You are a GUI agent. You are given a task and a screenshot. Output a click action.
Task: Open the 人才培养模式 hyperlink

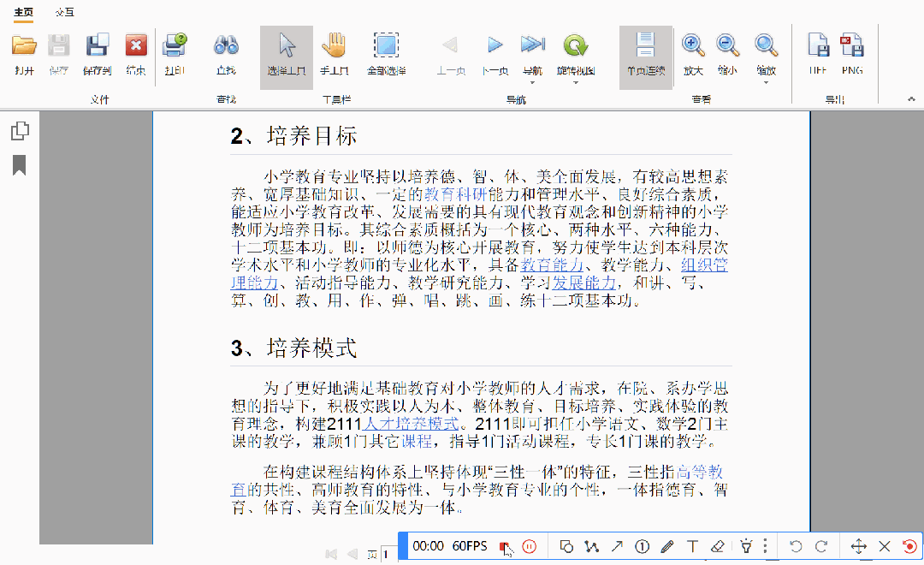(x=412, y=424)
